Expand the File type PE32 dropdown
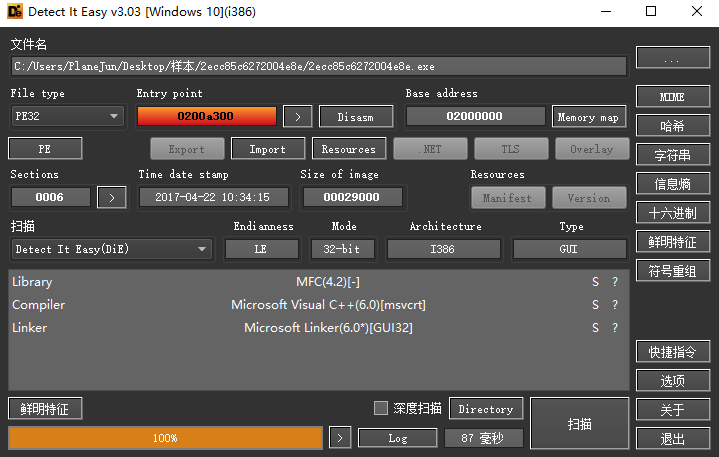Screen dimensions: 719x457 [x=67, y=117]
